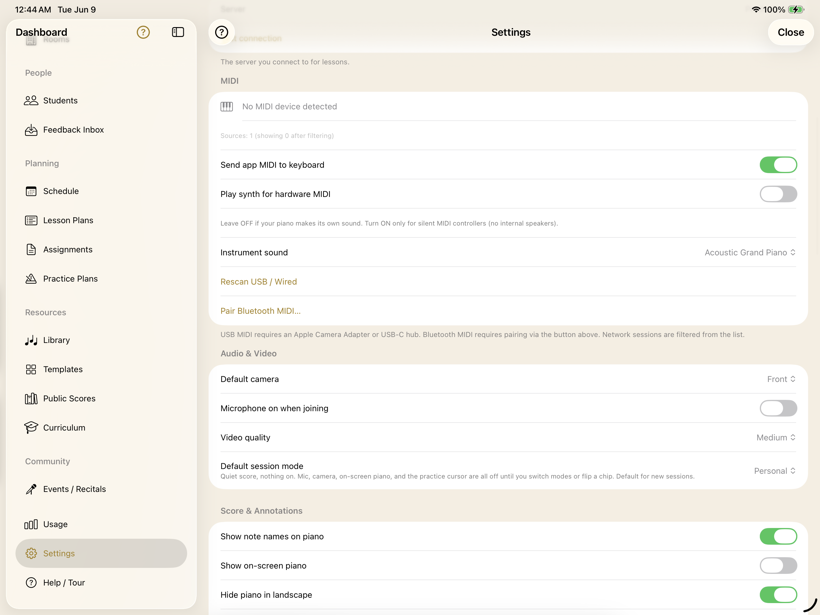Click the Events / Recitals microphone icon

point(31,489)
